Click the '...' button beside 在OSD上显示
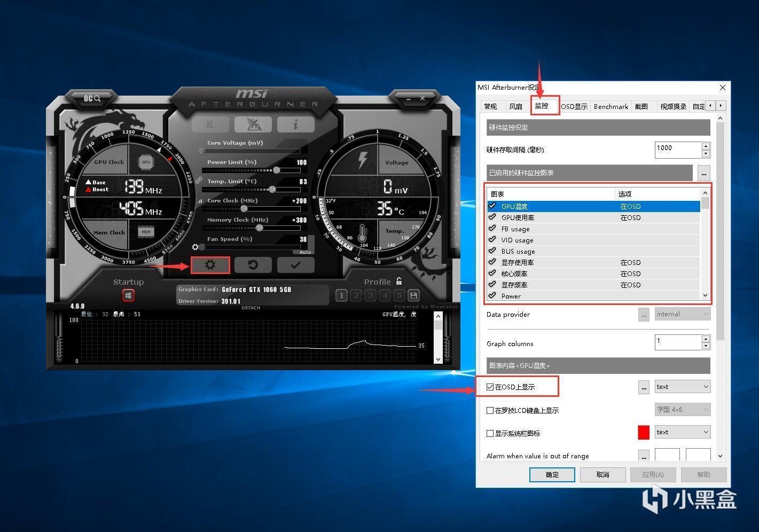The image size is (759, 532). 644,387
